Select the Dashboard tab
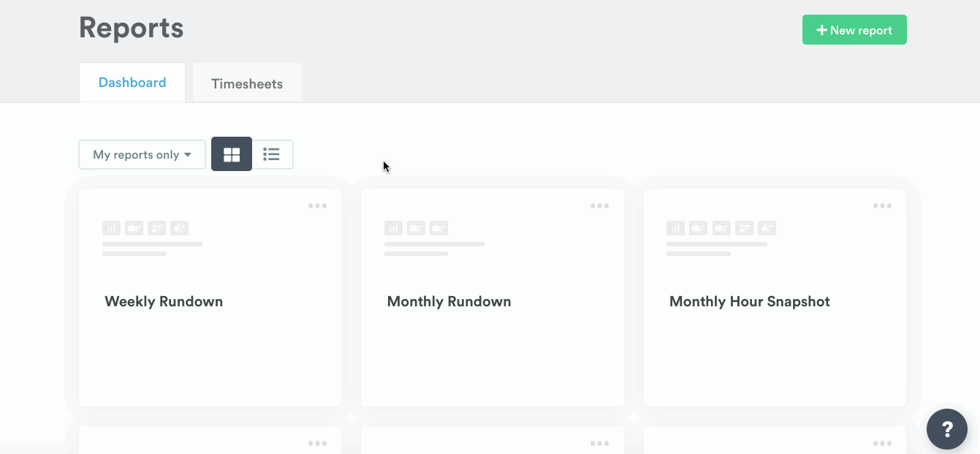The width and height of the screenshot is (980, 454). (x=132, y=83)
